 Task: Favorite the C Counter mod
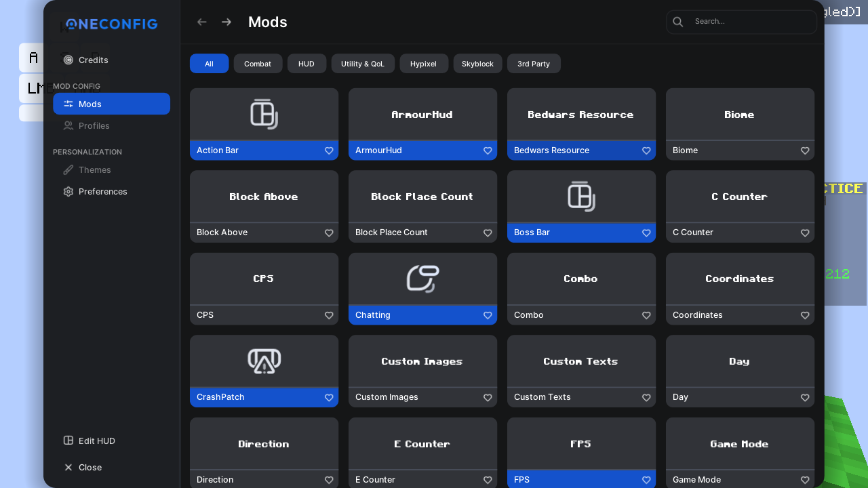pyautogui.click(x=805, y=233)
